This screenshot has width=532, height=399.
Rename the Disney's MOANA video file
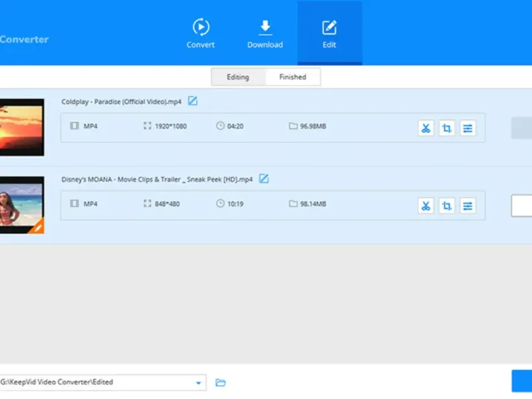(263, 178)
